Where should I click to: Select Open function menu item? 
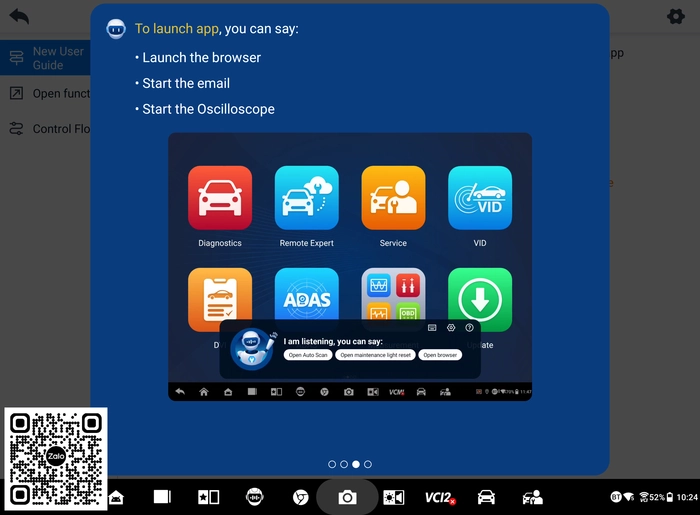(x=45, y=93)
